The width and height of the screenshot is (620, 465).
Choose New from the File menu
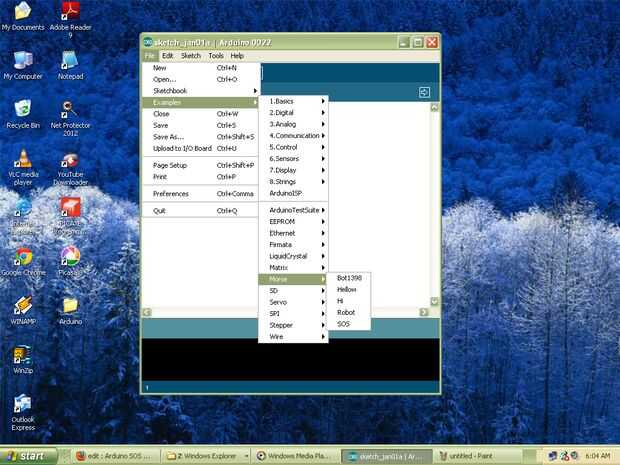pyautogui.click(x=200, y=68)
